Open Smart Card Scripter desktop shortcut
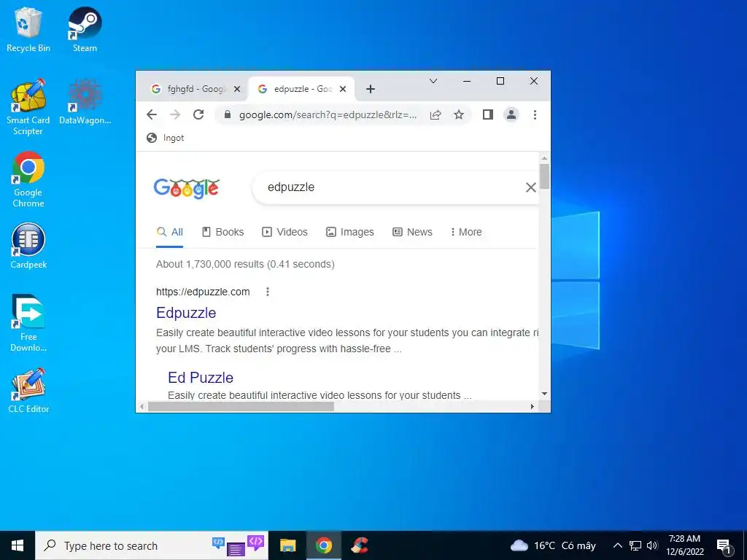 tap(28, 107)
